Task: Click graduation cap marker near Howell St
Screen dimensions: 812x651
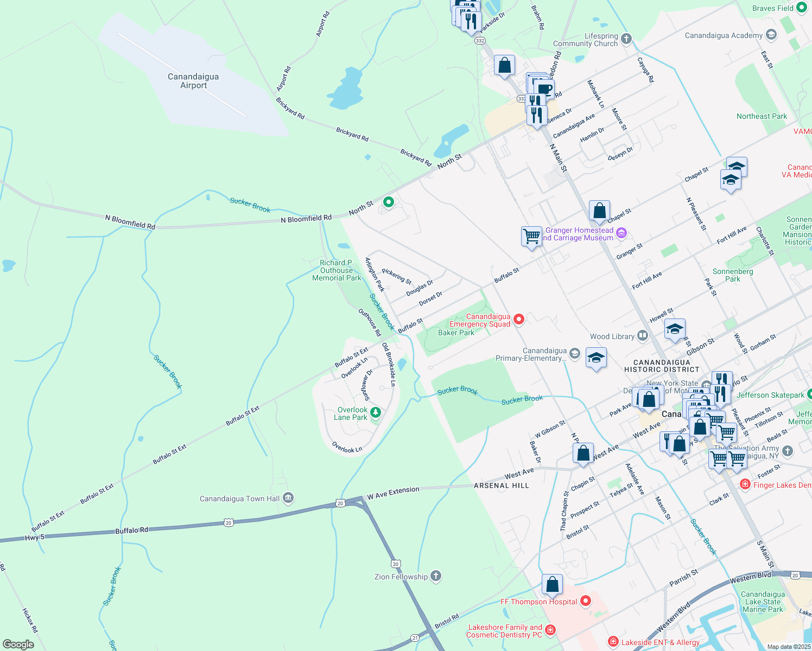Action: pyautogui.click(x=675, y=329)
